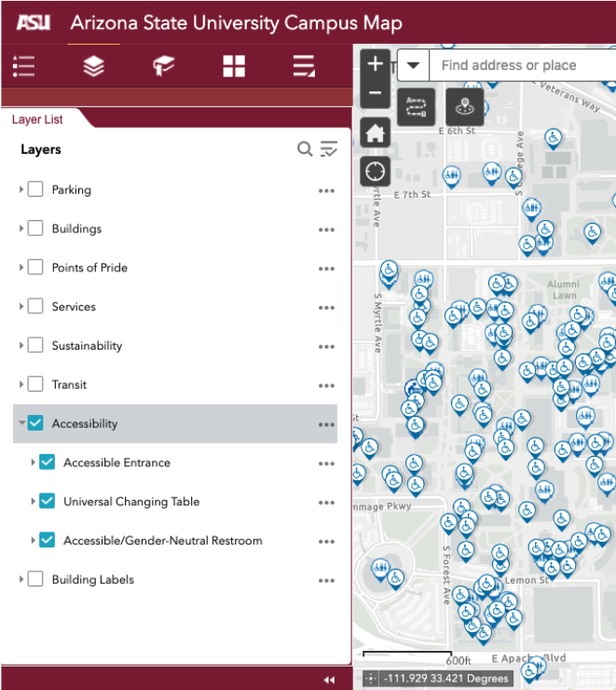
Task: Expand Accessible/Gender-Neutral Restroom sublayer
Action: coord(33,540)
